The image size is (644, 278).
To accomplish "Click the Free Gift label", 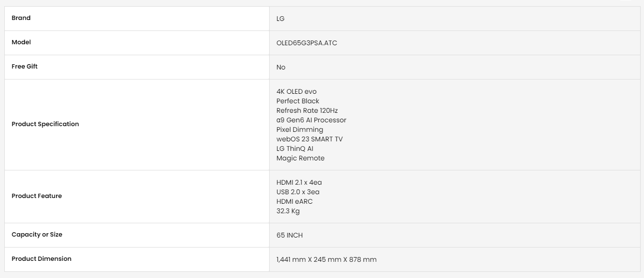I will tap(24, 67).
